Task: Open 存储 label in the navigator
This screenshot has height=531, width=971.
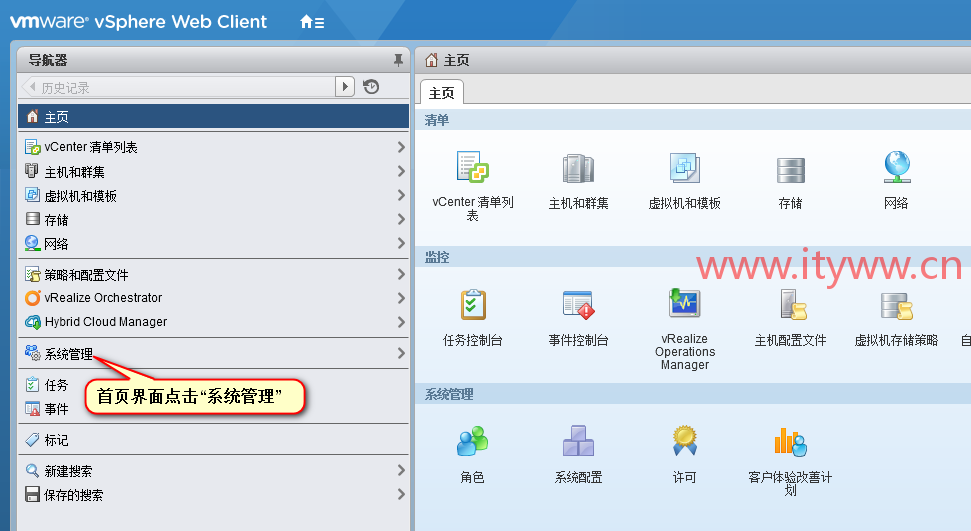Action: coord(56,220)
